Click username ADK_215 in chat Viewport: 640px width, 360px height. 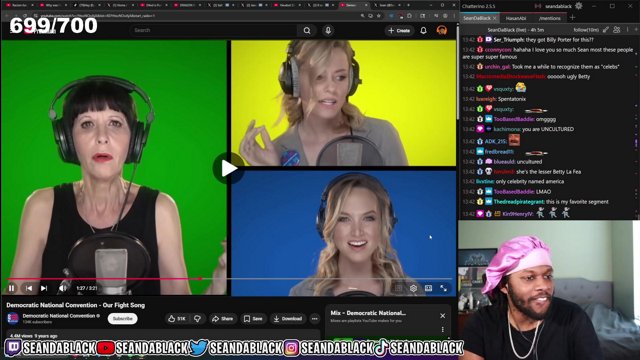[x=496, y=141]
